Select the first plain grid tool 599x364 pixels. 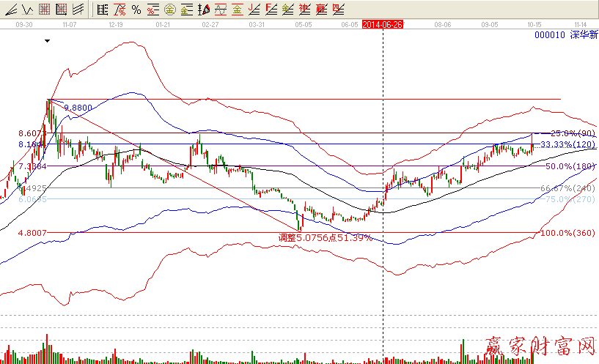point(44,10)
